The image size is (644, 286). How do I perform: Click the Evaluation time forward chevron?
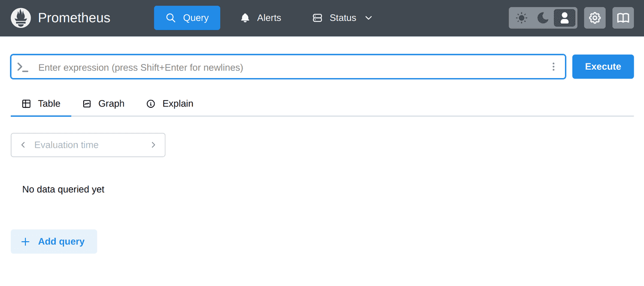point(153,145)
